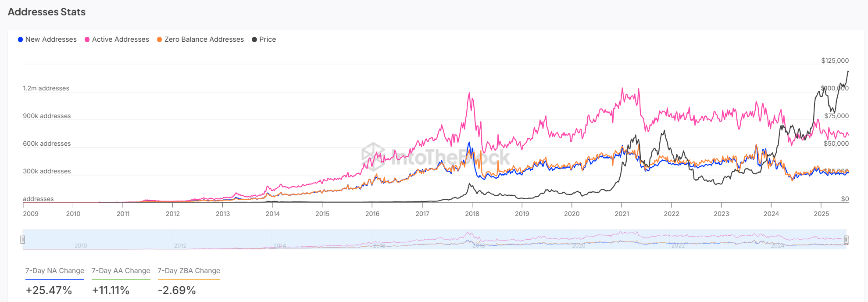This screenshot has height=302, width=868.
Task: Grab the left range navigator handle
Action: [x=23, y=239]
